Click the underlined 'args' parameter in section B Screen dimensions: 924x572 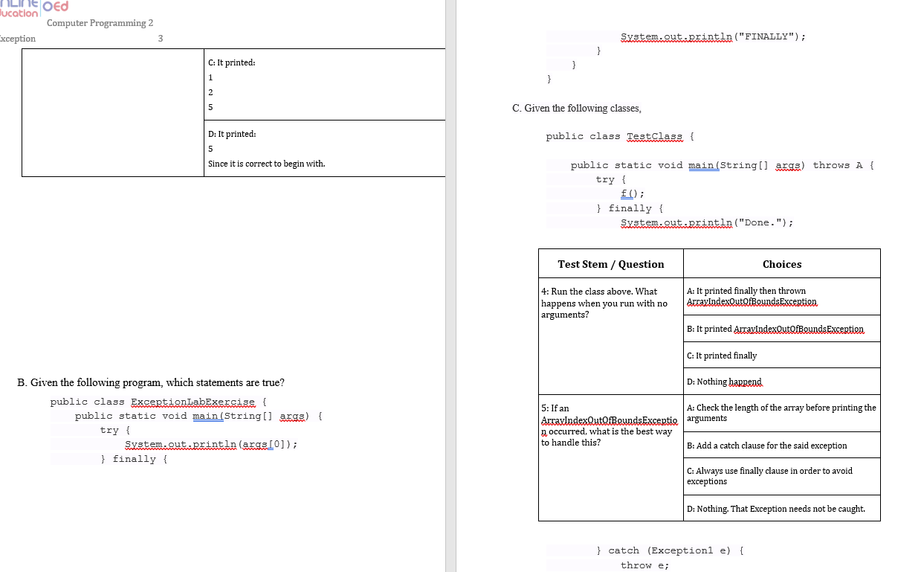pyautogui.click(x=291, y=416)
